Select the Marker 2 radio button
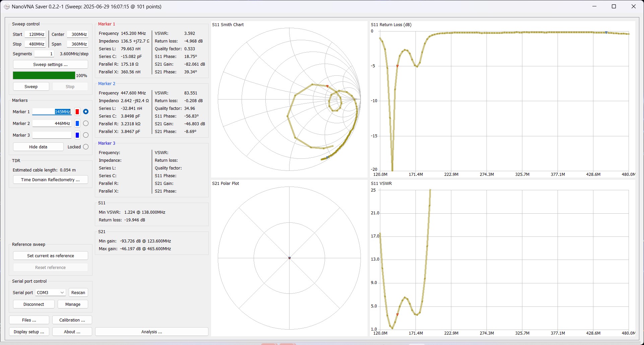This screenshot has height=345, width=644. (86, 124)
